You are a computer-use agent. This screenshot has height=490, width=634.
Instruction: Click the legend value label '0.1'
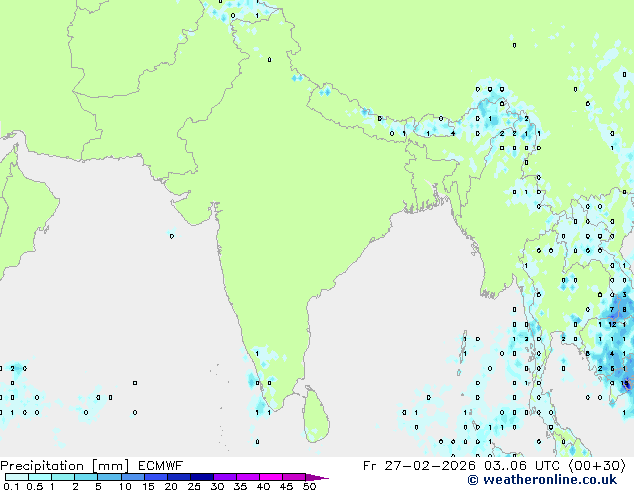pyautogui.click(x=12, y=486)
